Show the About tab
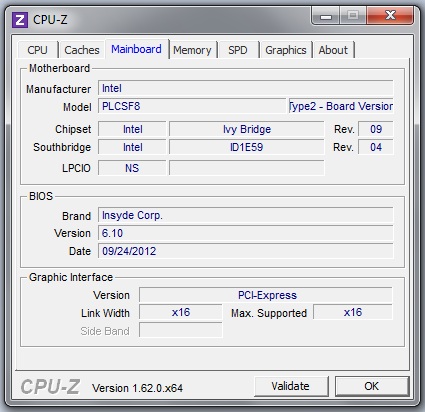The image size is (425, 412). 333,50
